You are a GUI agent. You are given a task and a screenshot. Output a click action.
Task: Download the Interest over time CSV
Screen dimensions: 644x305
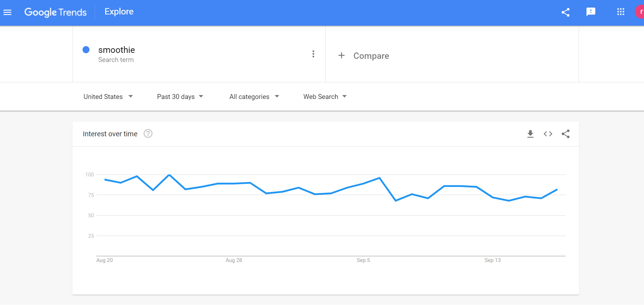[x=530, y=134]
